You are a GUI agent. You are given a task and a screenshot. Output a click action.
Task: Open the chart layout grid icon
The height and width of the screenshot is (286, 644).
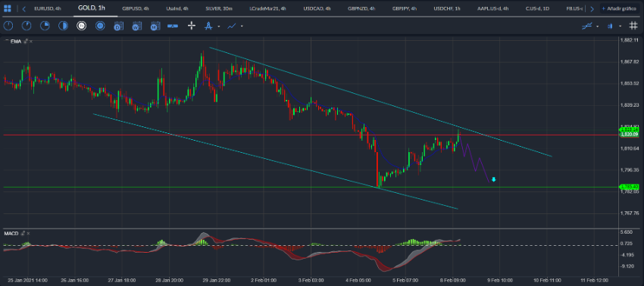point(8,8)
